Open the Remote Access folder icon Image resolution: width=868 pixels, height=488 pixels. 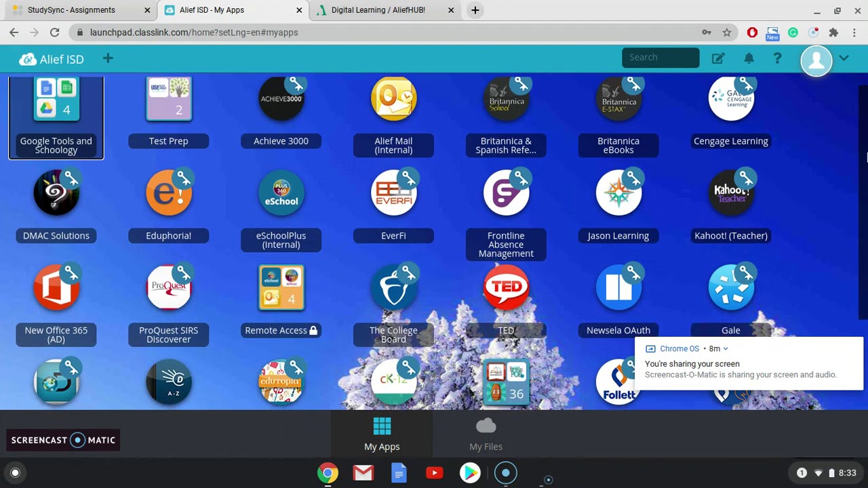click(x=281, y=288)
